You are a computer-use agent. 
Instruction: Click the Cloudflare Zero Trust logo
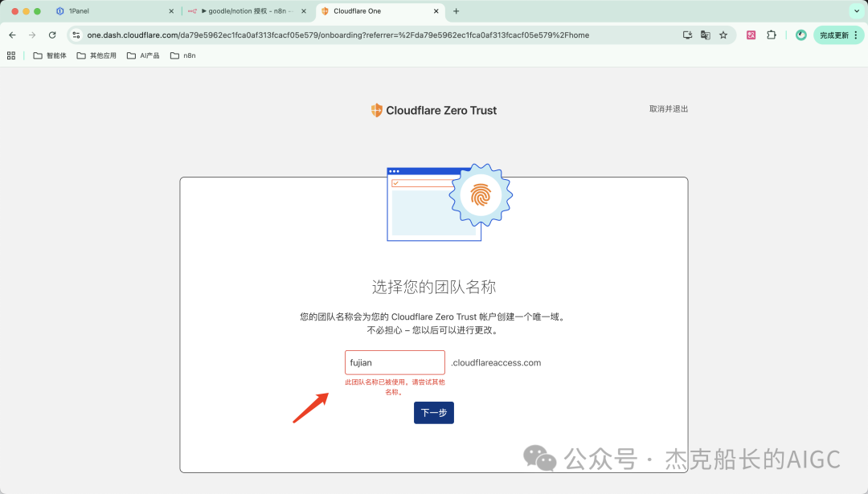pos(433,110)
